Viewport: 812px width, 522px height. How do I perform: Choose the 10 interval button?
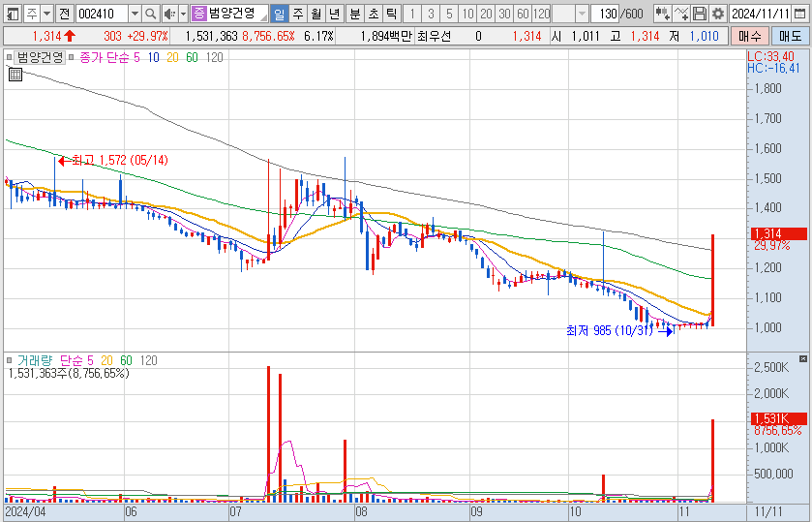point(468,14)
